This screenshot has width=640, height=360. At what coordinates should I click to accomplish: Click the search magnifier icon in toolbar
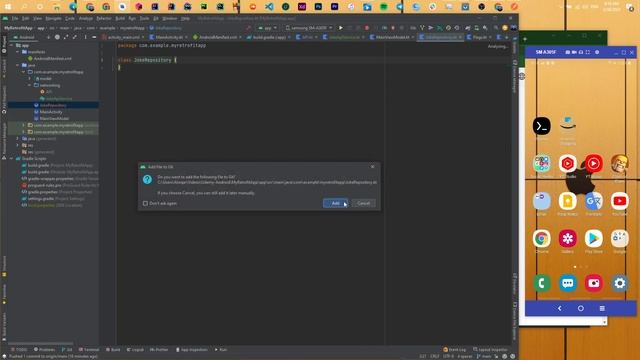496,28
